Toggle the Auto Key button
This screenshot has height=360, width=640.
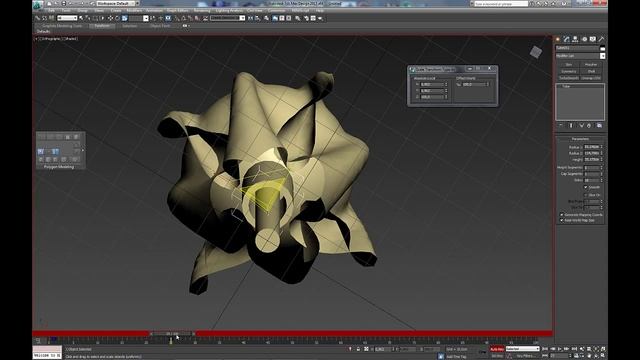(497, 349)
